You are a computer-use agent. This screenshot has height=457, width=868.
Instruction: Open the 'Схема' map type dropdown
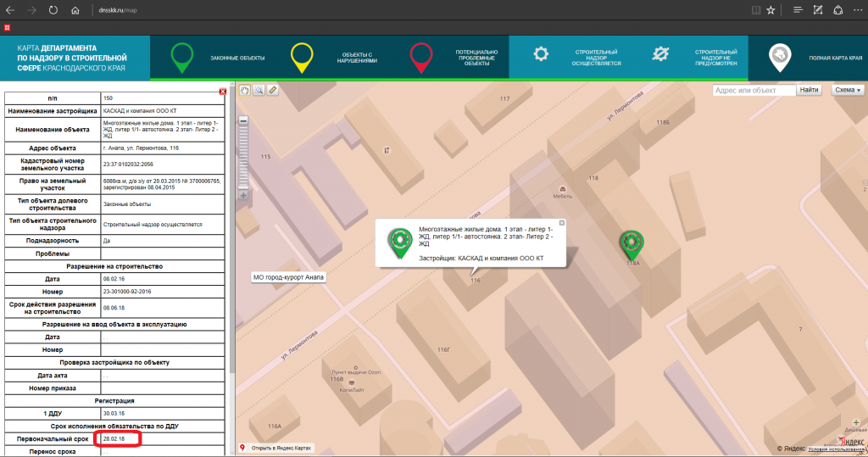pos(848,90)
